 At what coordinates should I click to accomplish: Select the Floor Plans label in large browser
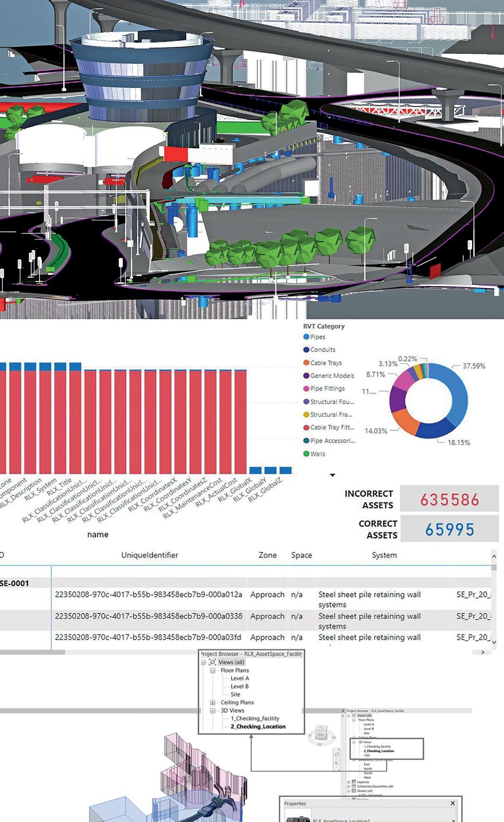click(235, 670)
